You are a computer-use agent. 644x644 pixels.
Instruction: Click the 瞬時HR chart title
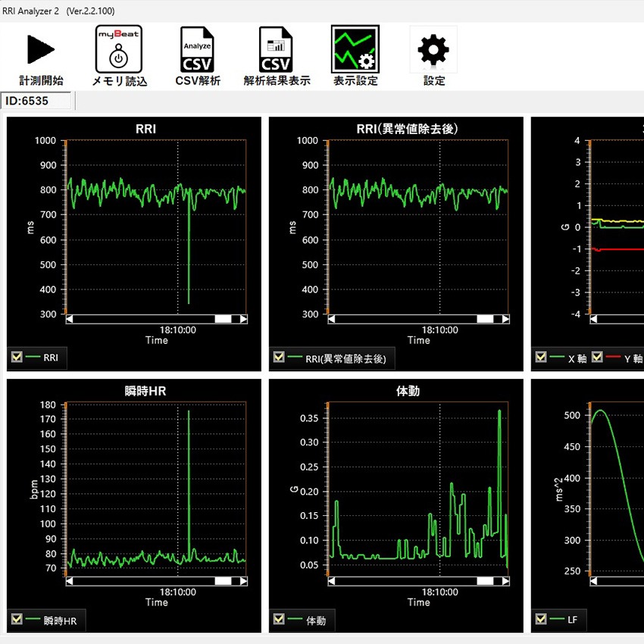point(145,391)
